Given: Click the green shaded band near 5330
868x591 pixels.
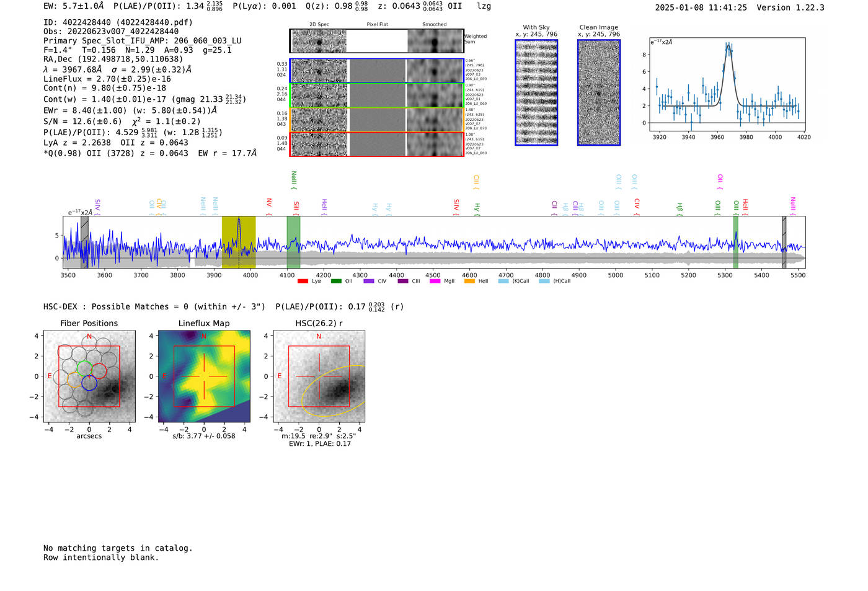Looking at the screenshot, I should click(x=735, y=242).
